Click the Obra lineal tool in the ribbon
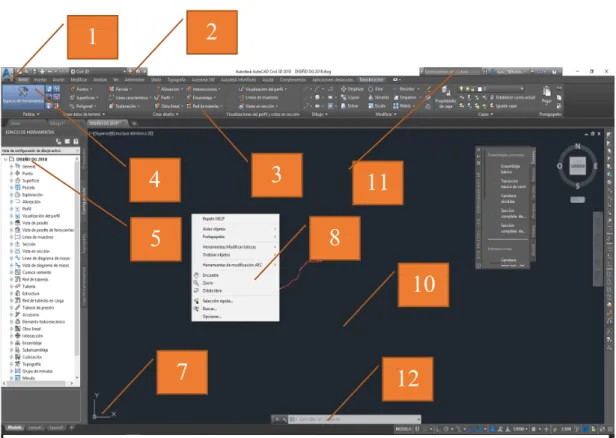This screenshot has width=616, height=438. [x=168, y=106]
